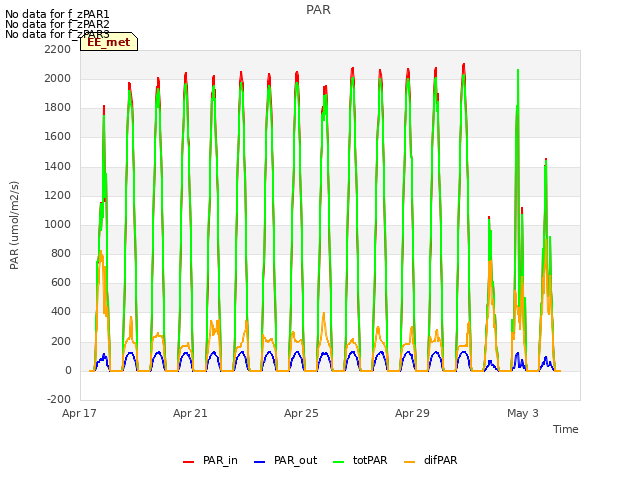Click the 1200 y-axis tick label
Image resolution: width=640 pixels, height=480 pixels.
(x=58, y=196)
